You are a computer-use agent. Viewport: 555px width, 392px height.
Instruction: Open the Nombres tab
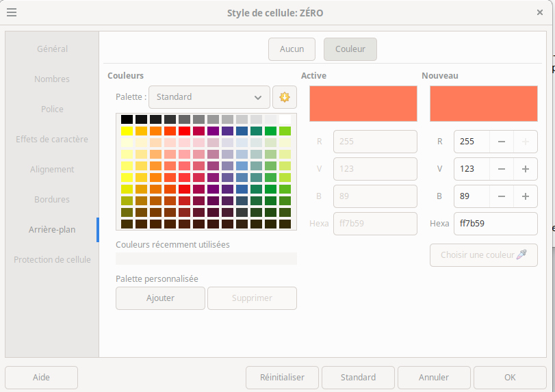[x=52, y=79]
